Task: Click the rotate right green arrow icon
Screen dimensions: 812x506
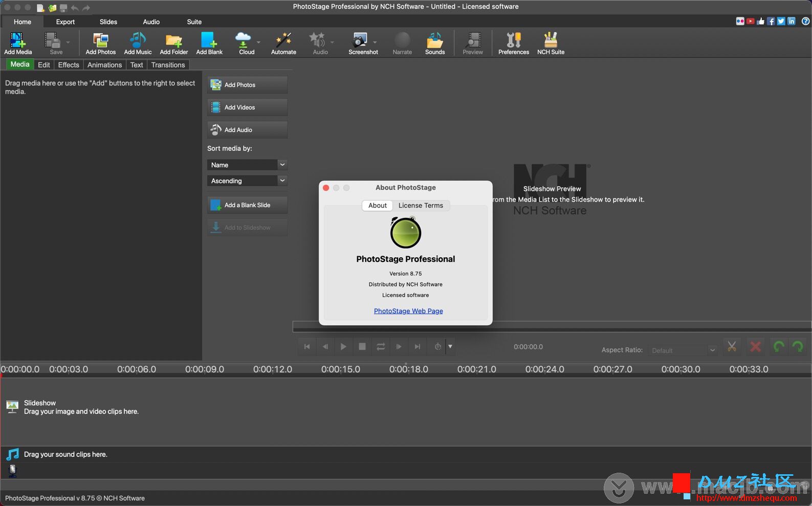Action: [x=798, y=346]
